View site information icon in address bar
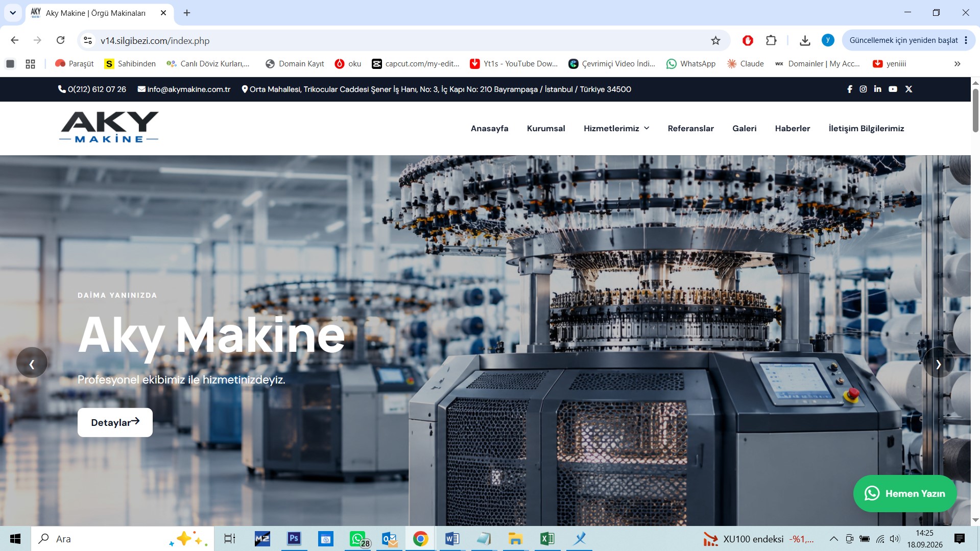This screenshot has height=551, width=980. pos(88,40)
